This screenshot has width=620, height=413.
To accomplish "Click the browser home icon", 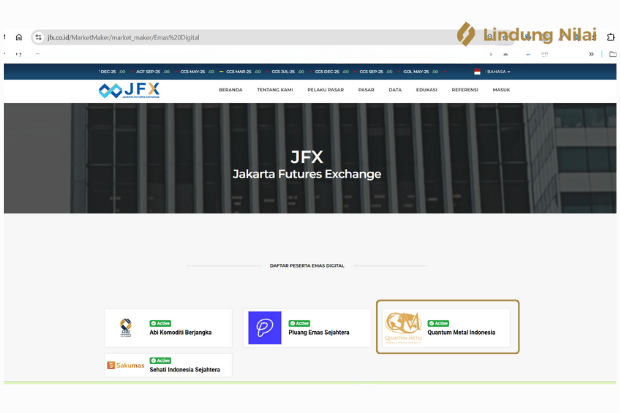I will [19, 37].
